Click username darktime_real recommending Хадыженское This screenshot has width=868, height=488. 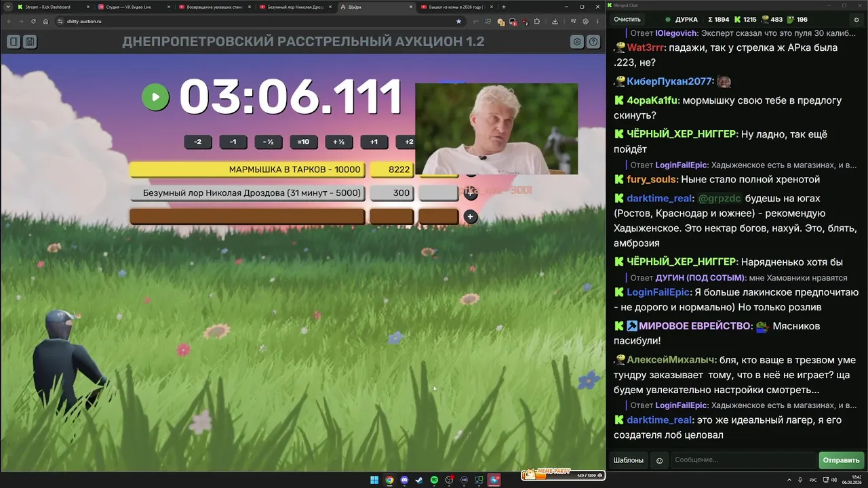point(660,199)
